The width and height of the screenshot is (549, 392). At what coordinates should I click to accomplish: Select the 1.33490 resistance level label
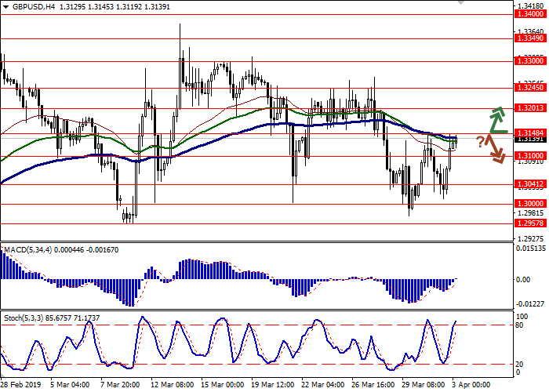click(x=531, y=37)
